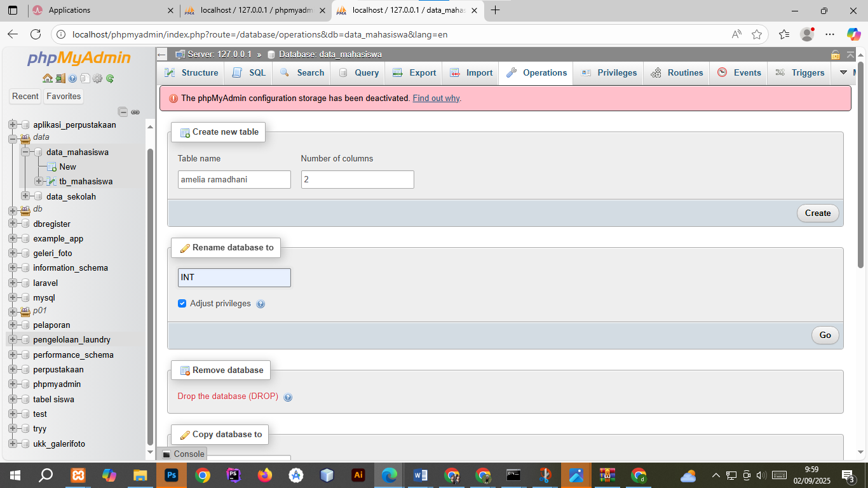The height and width of the screenshot is (488, 868).
Task: Click the link with main panel icon
Action: [135, 112]
